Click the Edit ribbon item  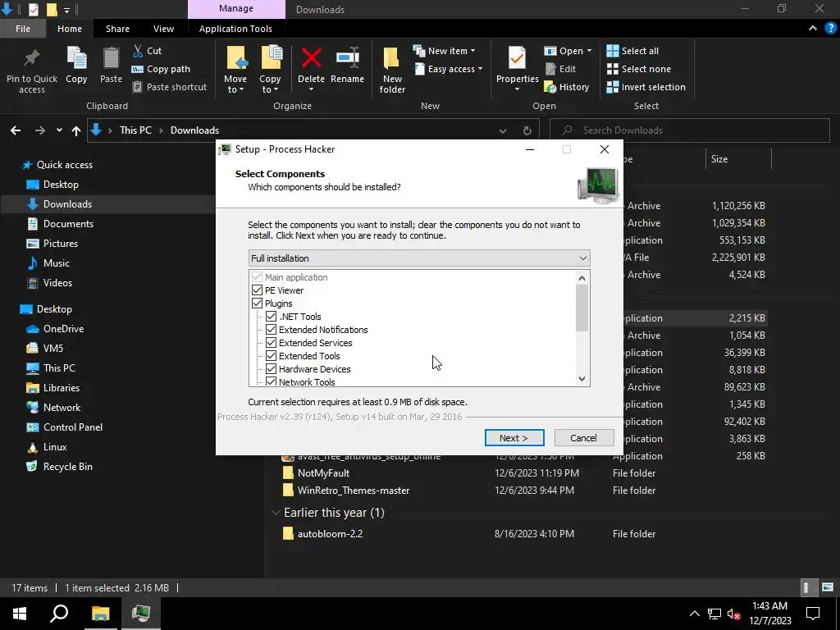point(560,69)
